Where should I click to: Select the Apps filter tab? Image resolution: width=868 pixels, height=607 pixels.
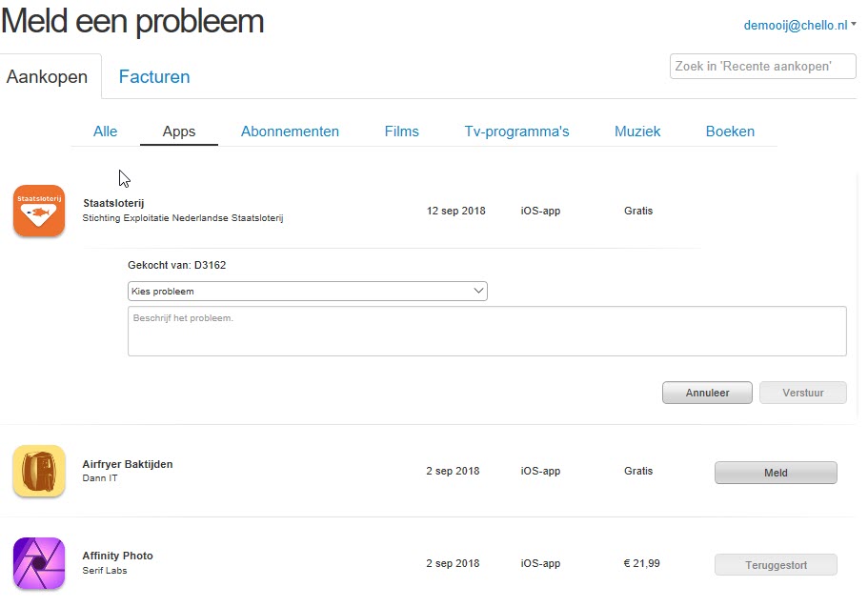coord(179,132)
